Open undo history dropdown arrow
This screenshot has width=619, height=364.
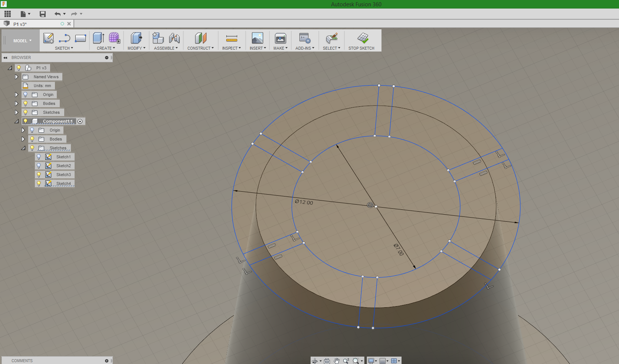[x=65, y=14]
